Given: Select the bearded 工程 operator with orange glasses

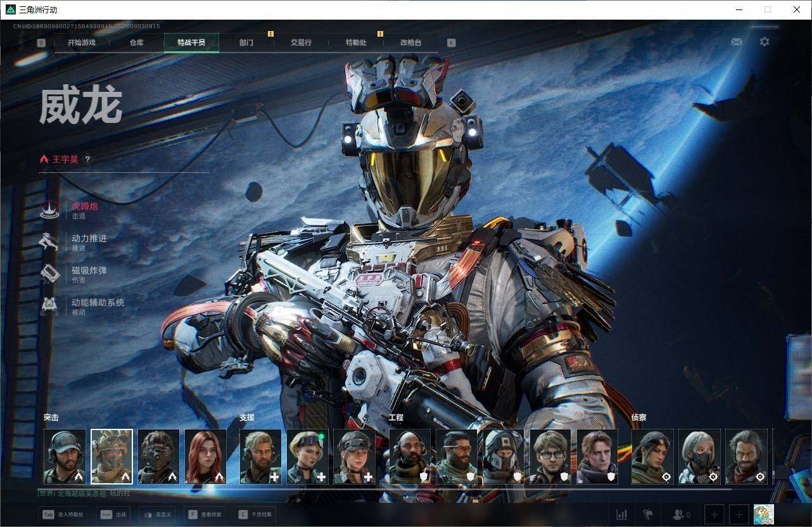Looking at the screenshot, I should [456, 457].
